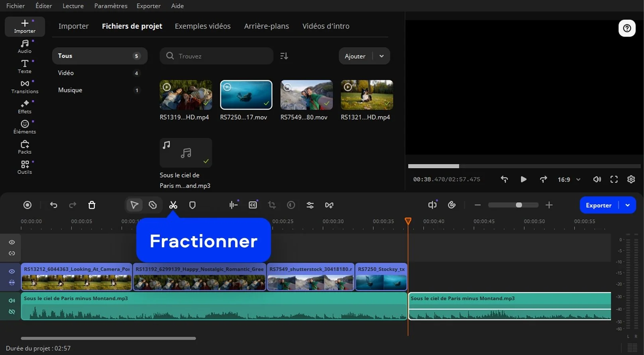Click the trash delete icon

[92, 205]
